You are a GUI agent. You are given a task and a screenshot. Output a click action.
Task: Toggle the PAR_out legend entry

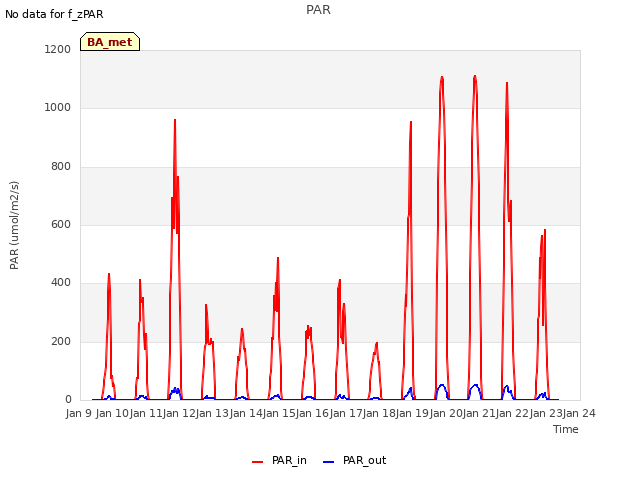click(x=354, y=460)
